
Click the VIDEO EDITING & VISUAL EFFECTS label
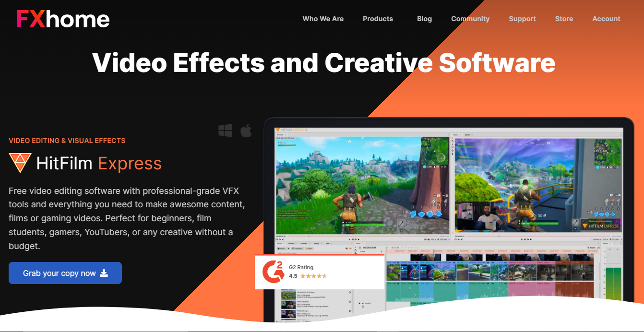pos(67,141)
